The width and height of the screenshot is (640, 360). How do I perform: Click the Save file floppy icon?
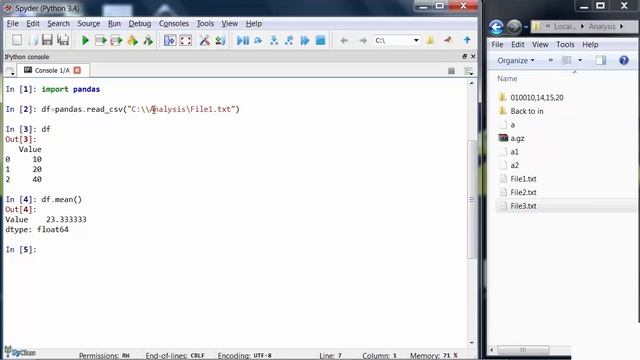click(47, 40)
